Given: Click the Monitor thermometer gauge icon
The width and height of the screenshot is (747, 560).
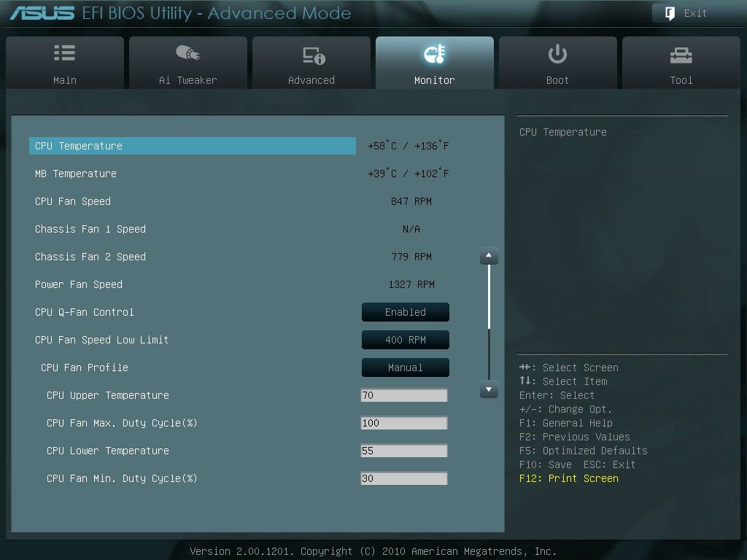Looking at the screenshot, I should [x=435, y=54].
